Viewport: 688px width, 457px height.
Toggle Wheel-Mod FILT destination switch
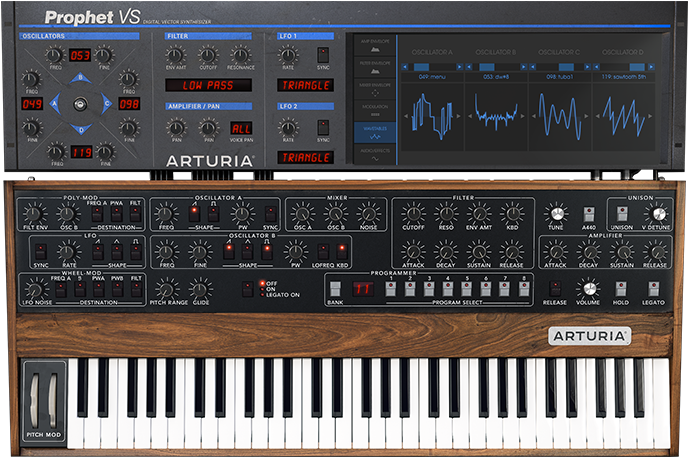136,289
